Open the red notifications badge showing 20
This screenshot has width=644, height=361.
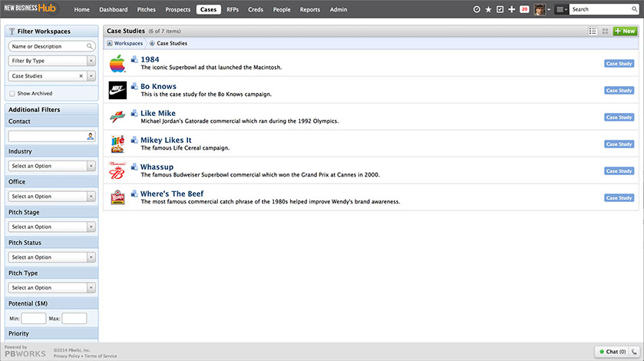point(524,9)
